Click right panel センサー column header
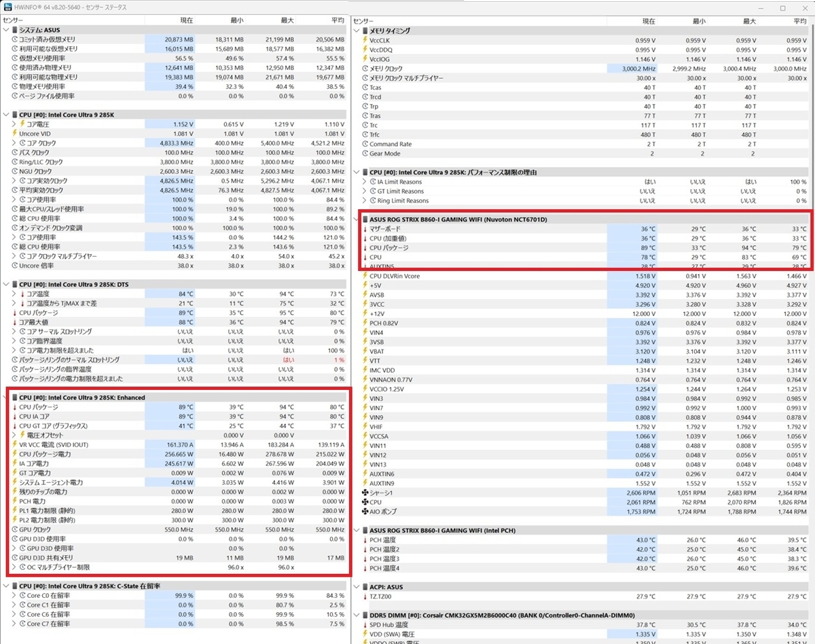The image size is (815, 644). pos(364,21)
